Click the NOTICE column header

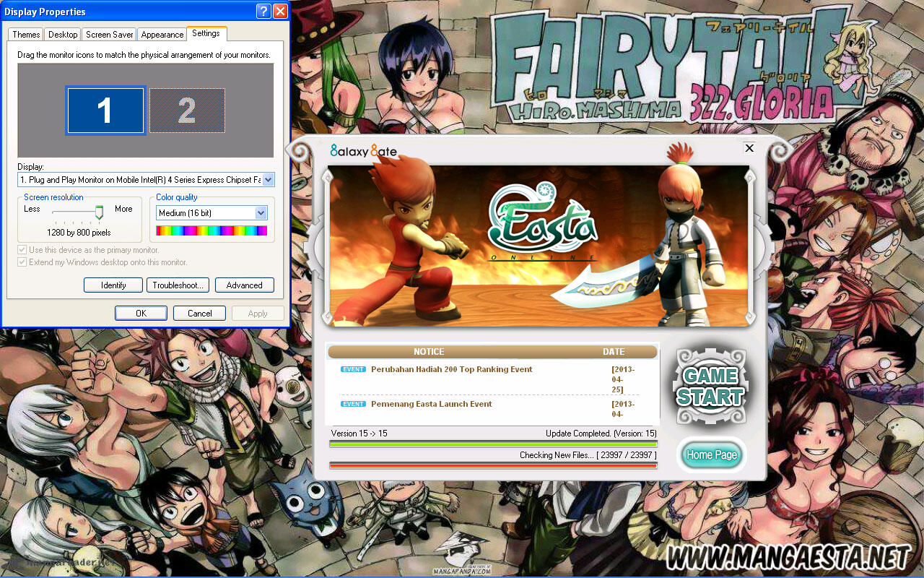[429, 352]
